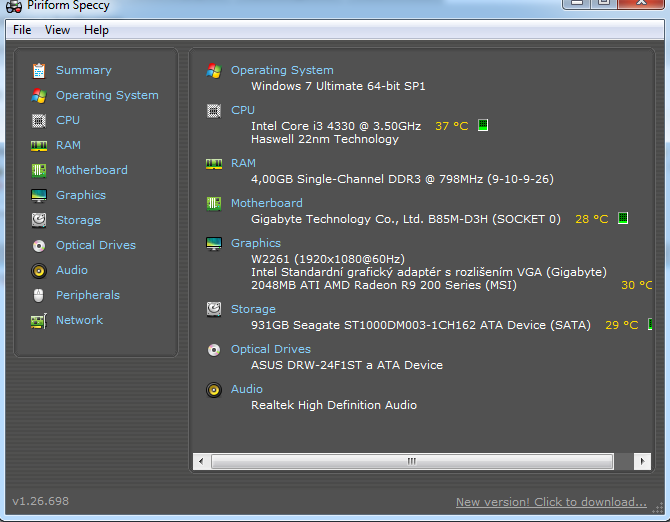Open RAM heading link in summary
670x522 pixels.
(x=243, y=163)
